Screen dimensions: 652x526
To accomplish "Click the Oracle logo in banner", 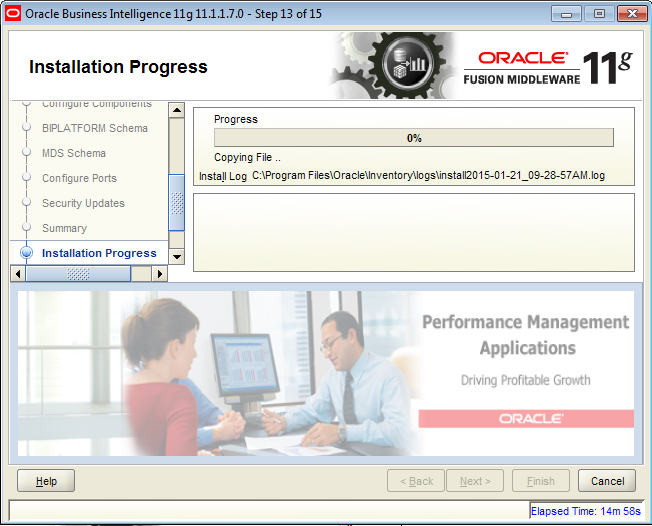I will coord(531,419).
